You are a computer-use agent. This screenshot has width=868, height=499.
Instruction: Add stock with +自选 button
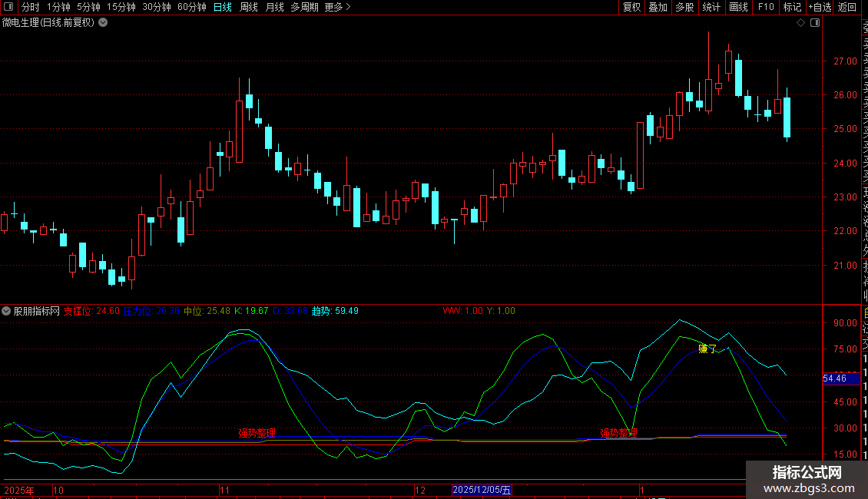point(819,7)
